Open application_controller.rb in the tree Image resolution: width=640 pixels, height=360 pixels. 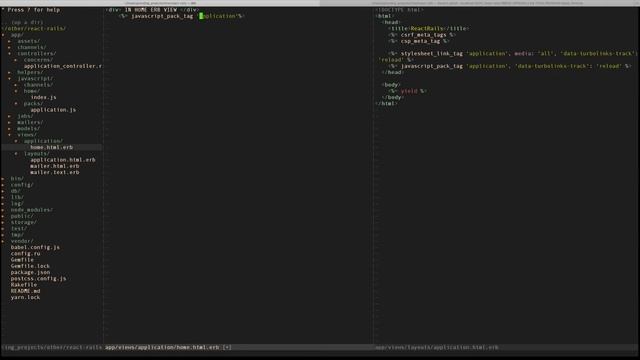coord(63,66)
